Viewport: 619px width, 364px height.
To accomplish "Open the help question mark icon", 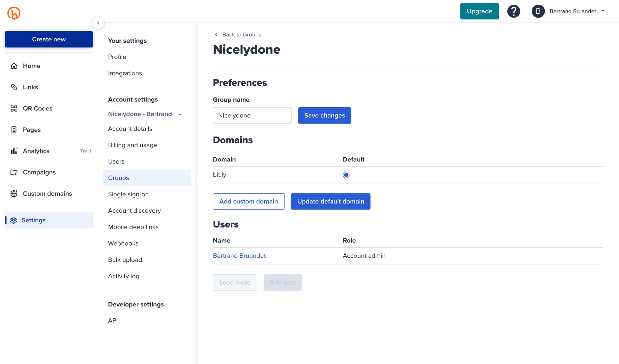I will click(x=514, y=11).
